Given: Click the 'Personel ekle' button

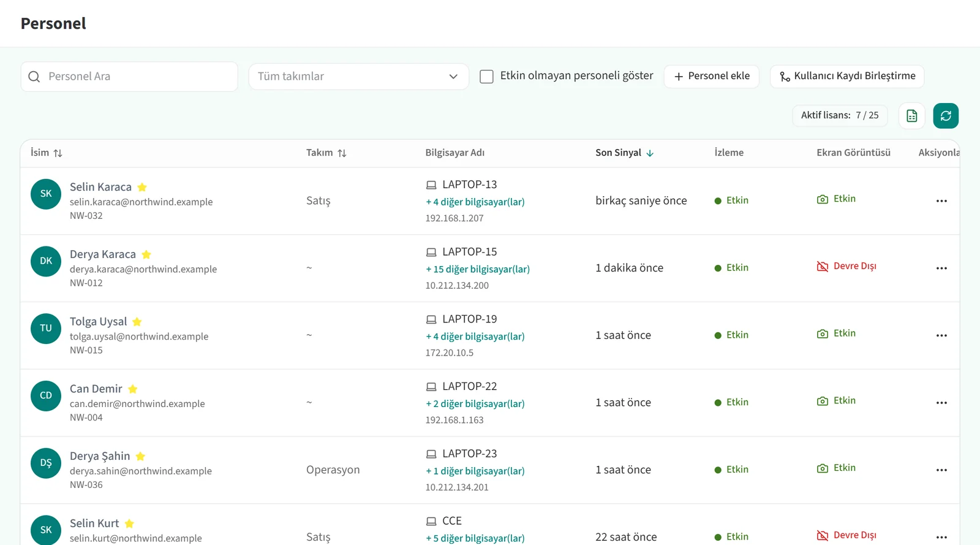Looking at the screenshot, I should click(712, 77).
